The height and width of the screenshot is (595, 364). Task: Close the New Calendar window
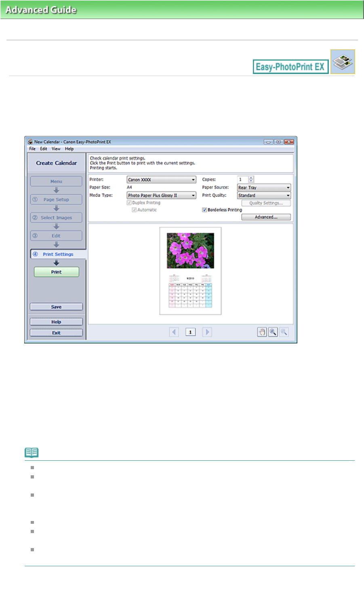point(289,142)
